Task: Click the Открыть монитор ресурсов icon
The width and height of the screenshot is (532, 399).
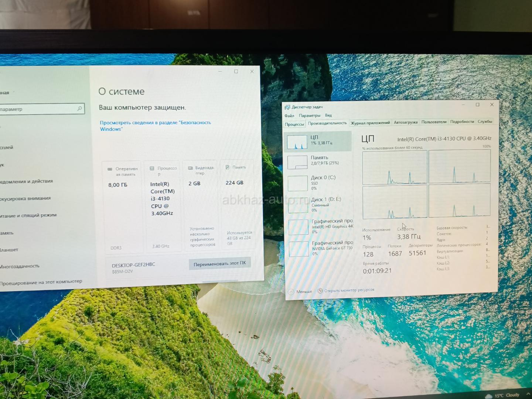Action: click(x=320, y=291)
